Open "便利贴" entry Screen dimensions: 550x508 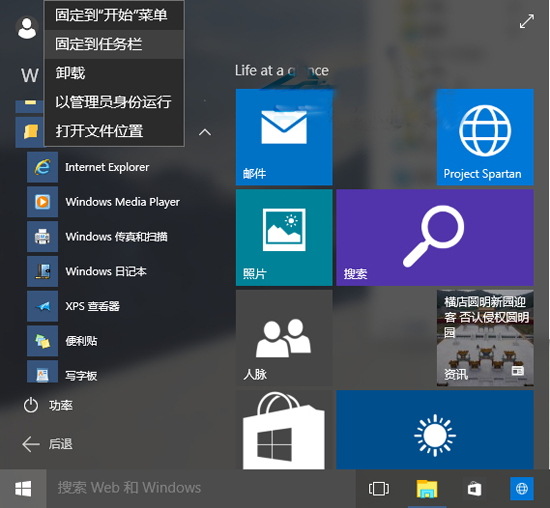[81, 341]
